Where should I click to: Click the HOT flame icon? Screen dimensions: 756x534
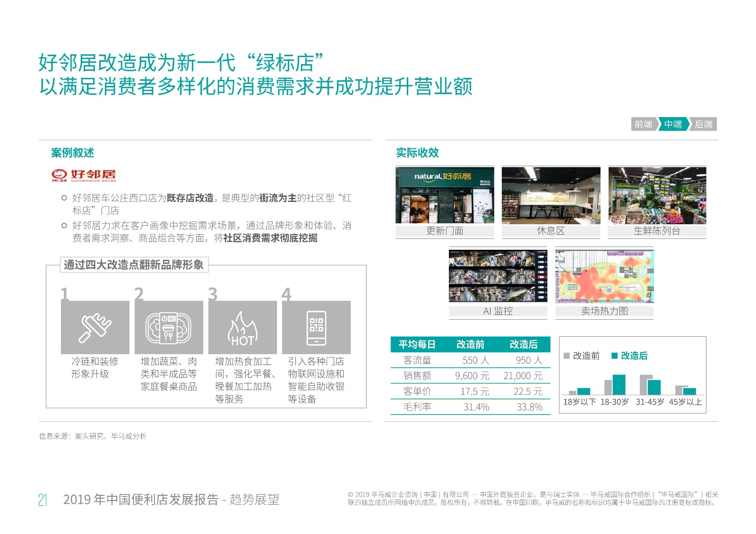coord(242,329)
